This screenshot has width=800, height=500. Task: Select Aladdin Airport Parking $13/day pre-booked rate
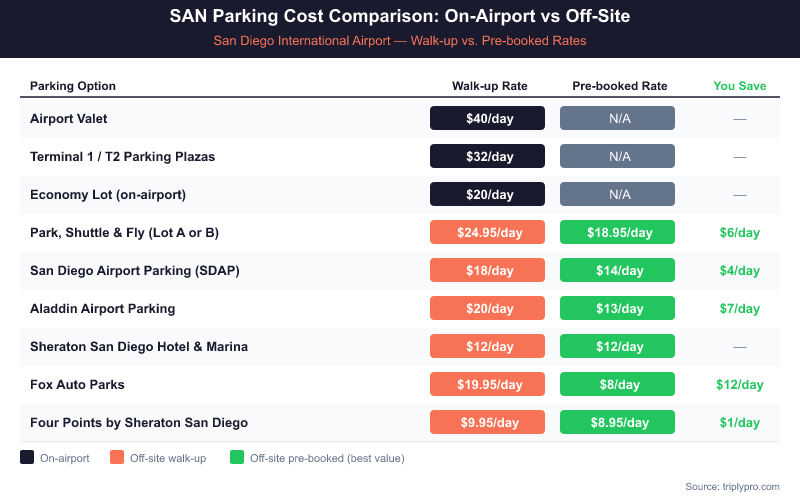(x=617, y=308)
